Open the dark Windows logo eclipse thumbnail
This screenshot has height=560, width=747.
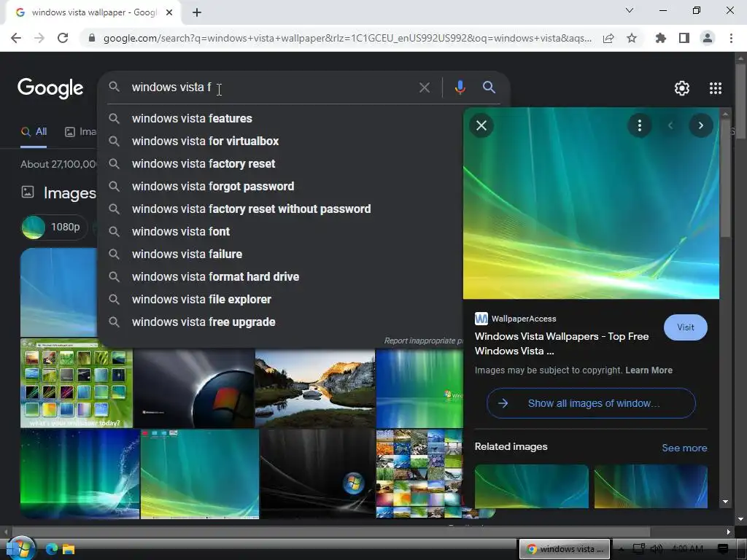point(194,388)
